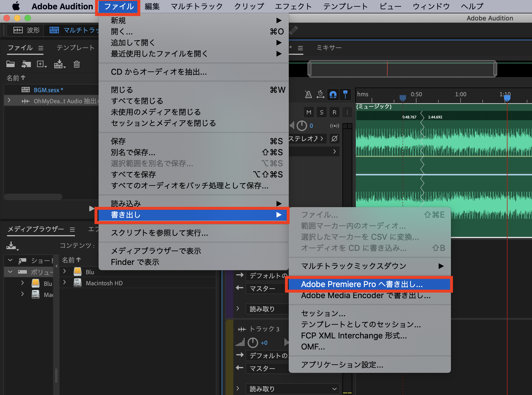Expand the OhMyDea Audio file entry
The image size is (532, 395).
coord(9,101)
